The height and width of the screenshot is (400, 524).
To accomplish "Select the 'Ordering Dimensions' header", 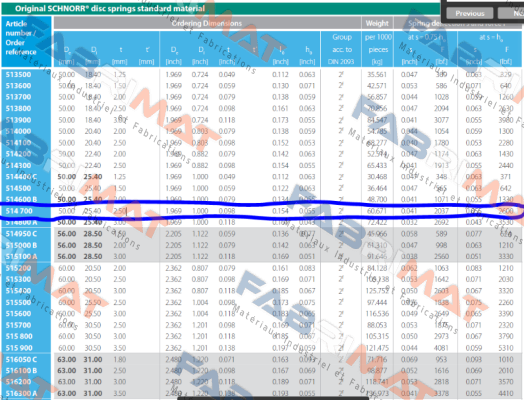I will pyautogui.click(x=207, y=23).
